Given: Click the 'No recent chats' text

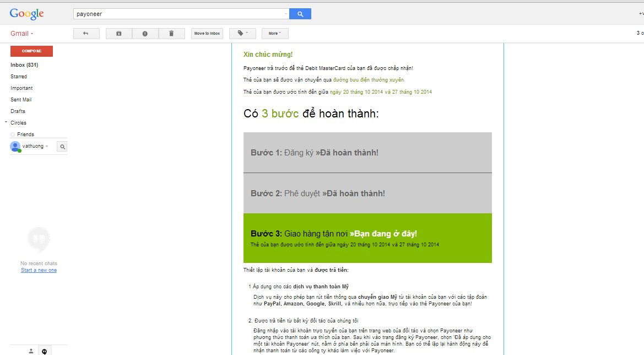Looking at the screenshot, I should click(39, 263).
